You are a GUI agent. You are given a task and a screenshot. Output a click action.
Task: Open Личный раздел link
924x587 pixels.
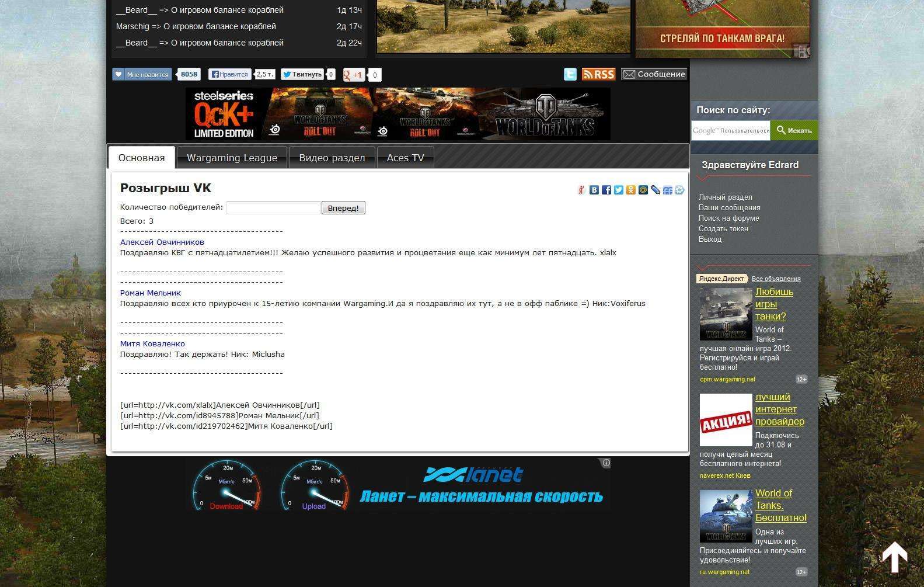(x=726, y=197)
